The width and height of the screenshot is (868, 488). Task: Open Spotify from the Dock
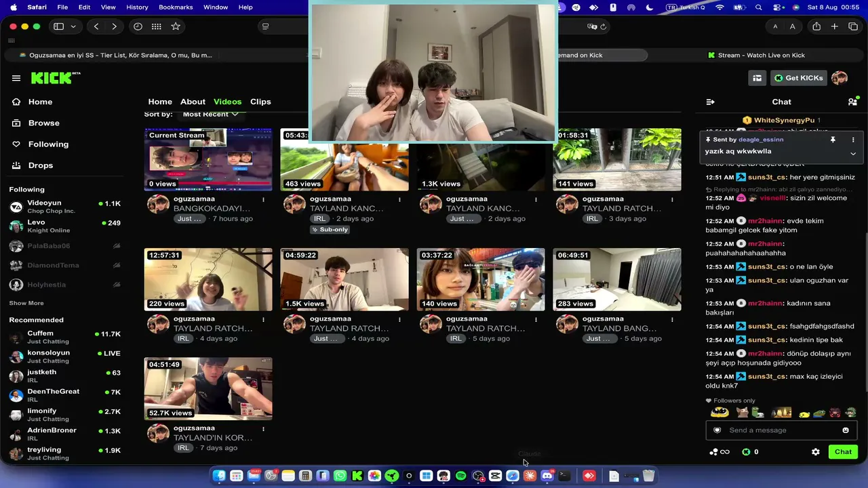click(460, 476)
